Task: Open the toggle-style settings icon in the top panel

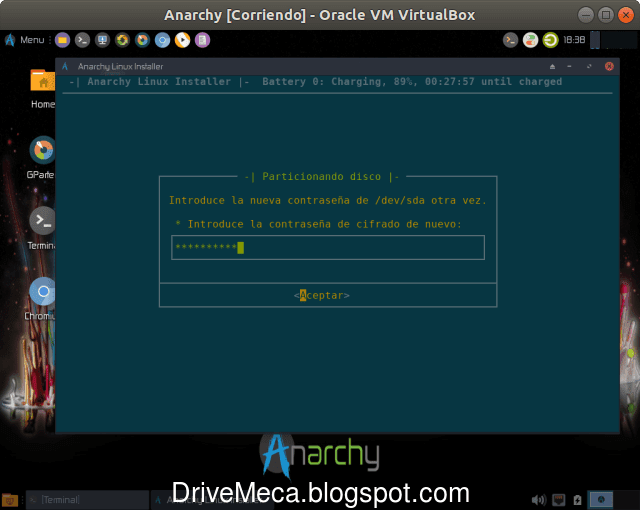Action: click(531, 40)
